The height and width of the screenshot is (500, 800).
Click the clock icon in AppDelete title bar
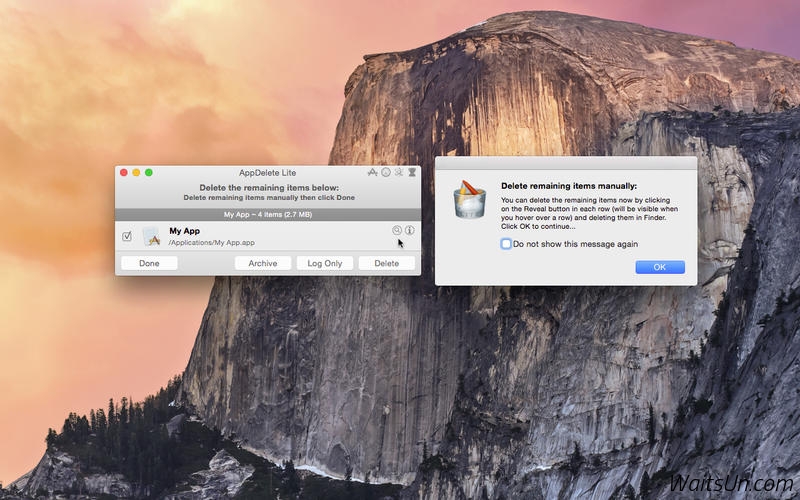[x=386, y=172]
